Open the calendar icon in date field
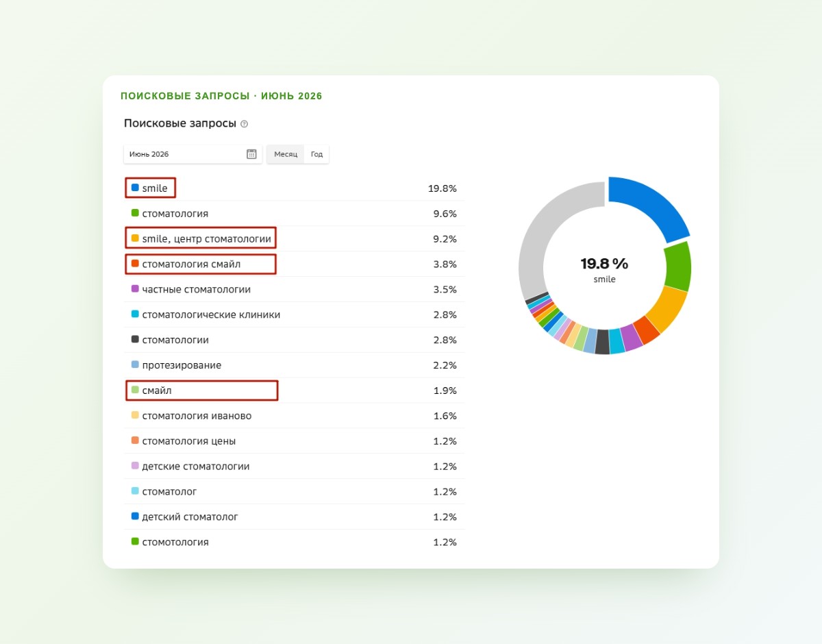The width and height of the screenshot is (822, 644). pos(251,154)
